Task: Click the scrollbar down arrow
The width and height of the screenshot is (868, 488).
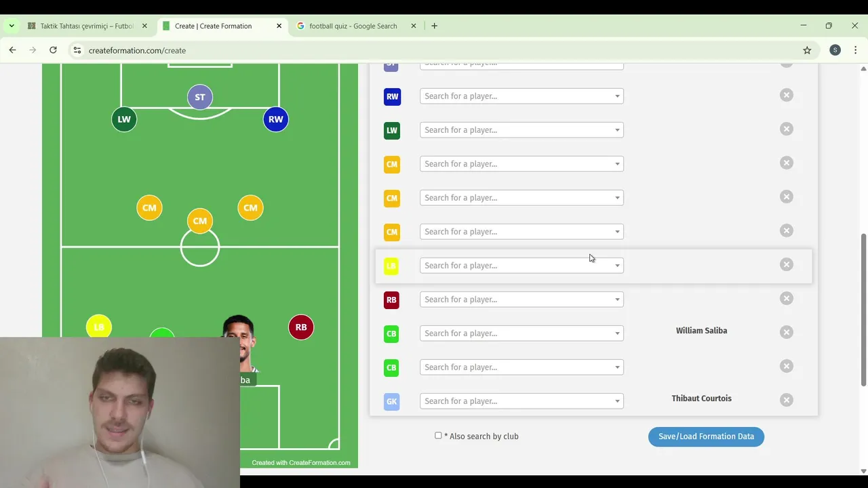Action: 863,471
